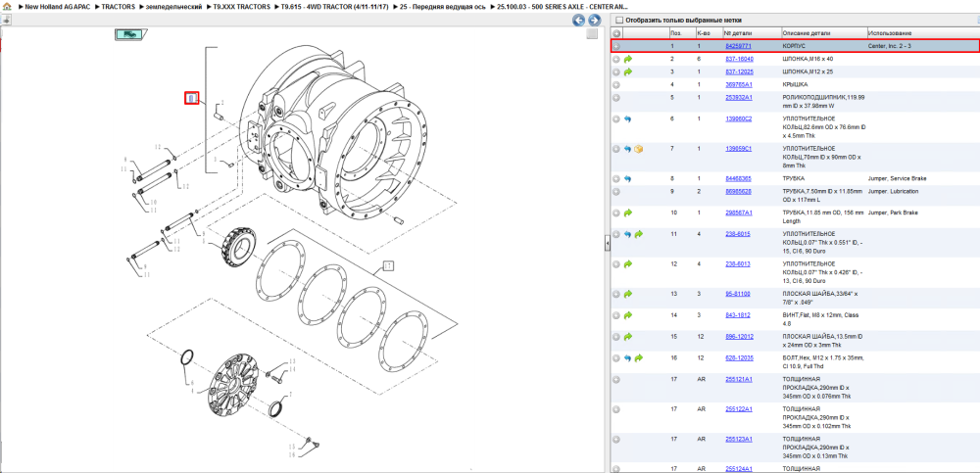Click green arrow for part 95-81100
Screen dimensions: 980x473
[628, 295]
